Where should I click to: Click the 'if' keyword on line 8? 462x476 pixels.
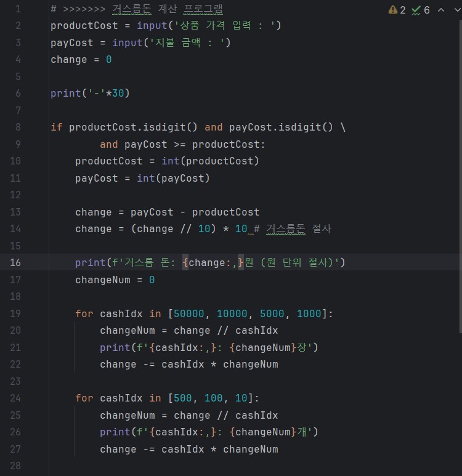pos(57,127)
